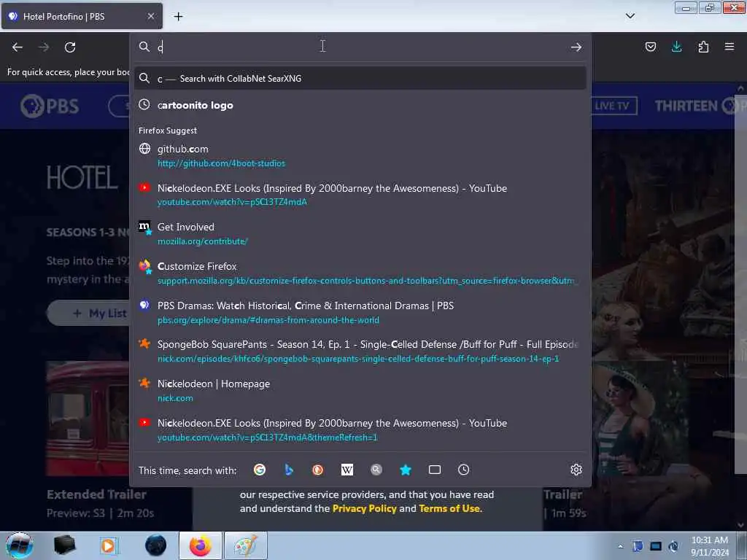The image size is (747, 560).
Task: Close the Hotel Portofino tab
Action: [x=150, y=16]
